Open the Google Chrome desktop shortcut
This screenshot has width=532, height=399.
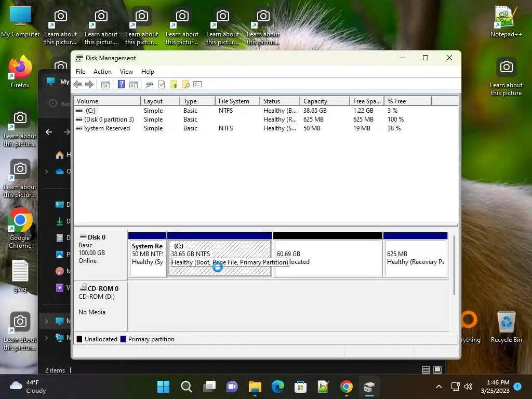pos(20,228)
